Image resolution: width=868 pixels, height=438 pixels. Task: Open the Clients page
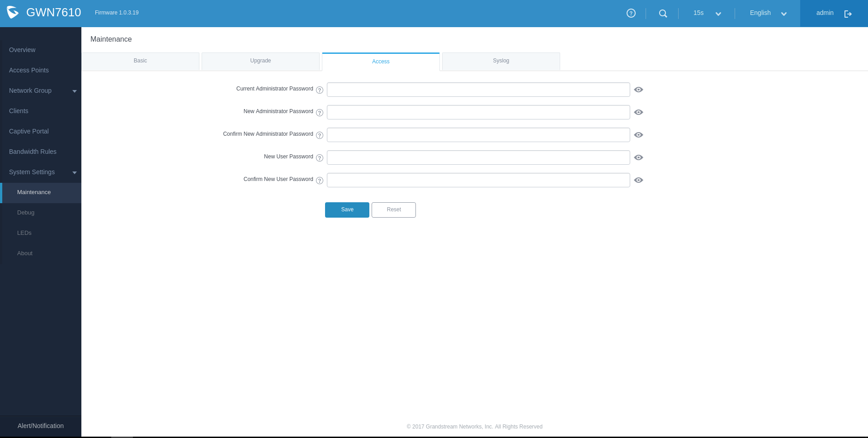point(41,111)
